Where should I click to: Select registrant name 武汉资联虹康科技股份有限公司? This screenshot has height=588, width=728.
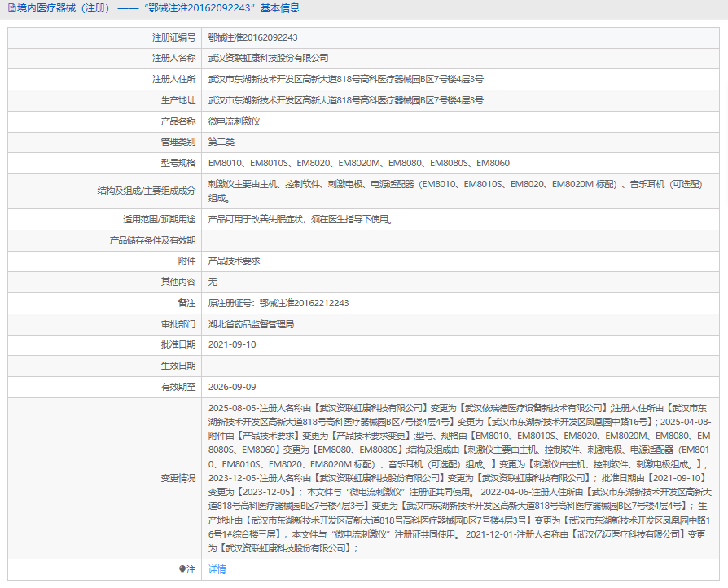(x=269, y=58)
